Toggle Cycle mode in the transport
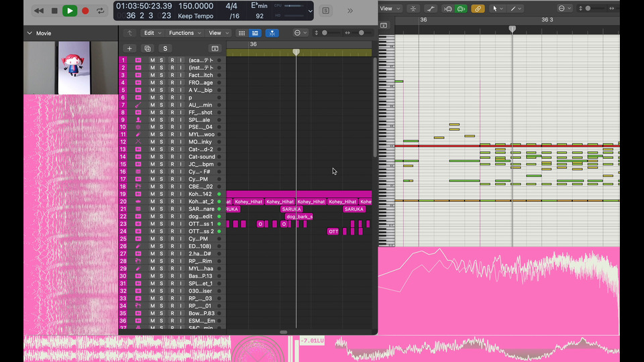644x362 pixels. pyautogui.click(x=101, y=11)
